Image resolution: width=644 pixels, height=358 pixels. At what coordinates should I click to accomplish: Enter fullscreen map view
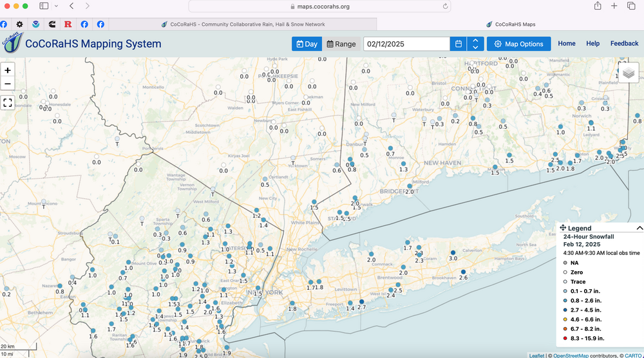point(7,102)
